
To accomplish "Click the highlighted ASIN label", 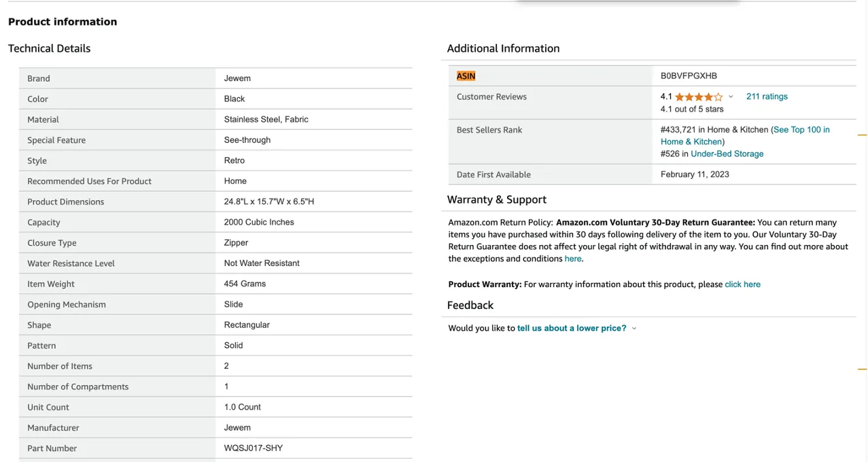I will (x=466, y=76).
